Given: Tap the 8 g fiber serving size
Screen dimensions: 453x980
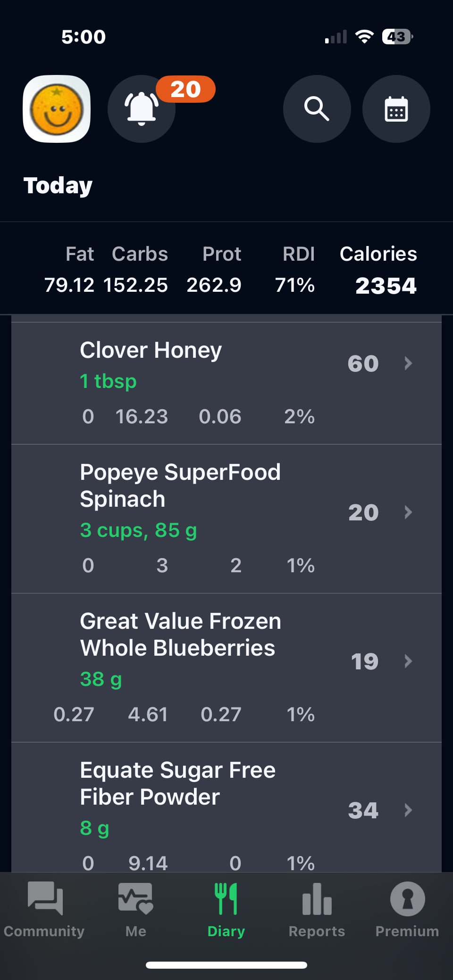Looking at the screenshot, I should click(x=94, y=828).
